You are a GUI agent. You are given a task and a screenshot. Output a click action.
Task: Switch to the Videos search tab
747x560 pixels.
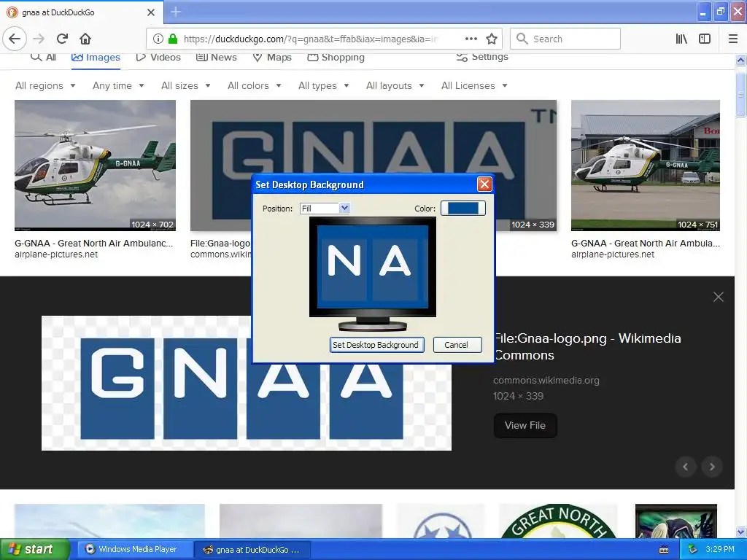point(158,57)
